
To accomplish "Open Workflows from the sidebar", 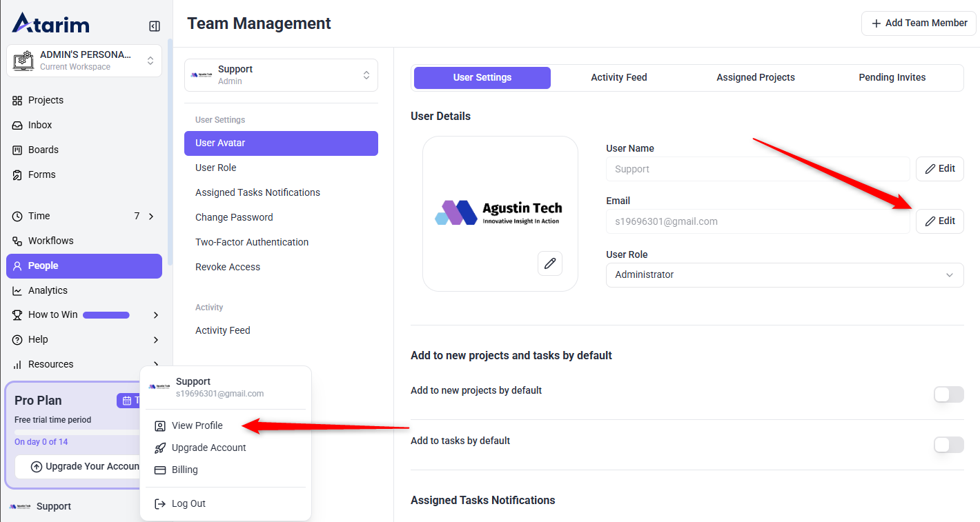I will tap(50, 241).
